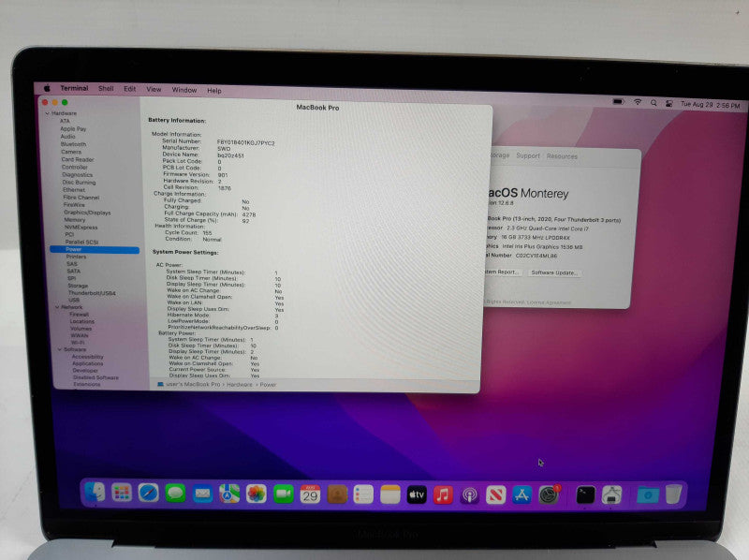
Task: Click the battery status icon
Action: click(618, 102)
